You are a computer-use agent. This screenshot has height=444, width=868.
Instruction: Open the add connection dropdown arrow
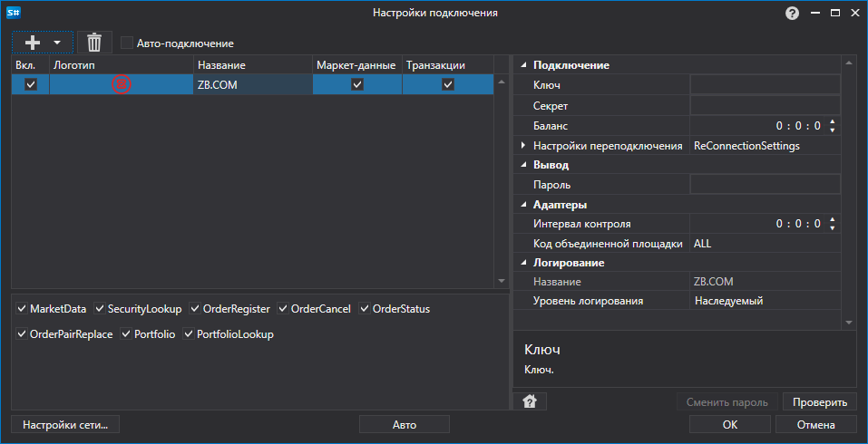[57, 43]
